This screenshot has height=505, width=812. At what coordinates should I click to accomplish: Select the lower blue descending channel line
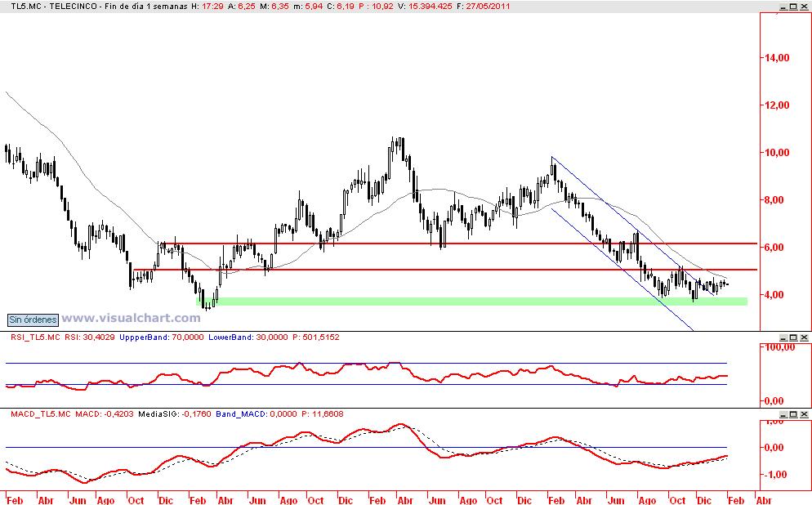pos(622,268)
